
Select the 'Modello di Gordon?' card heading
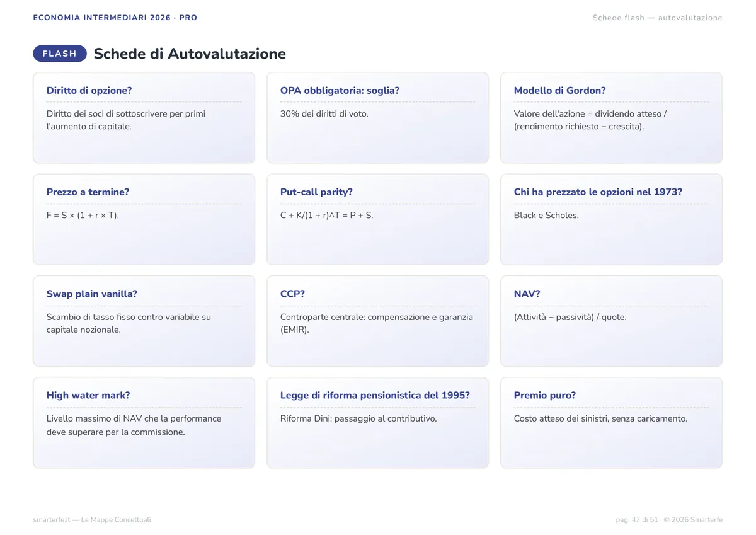[x=559, y=90]
